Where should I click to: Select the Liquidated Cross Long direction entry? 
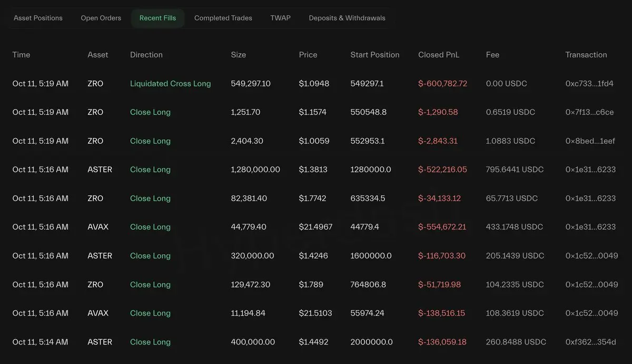coord(170,84)
